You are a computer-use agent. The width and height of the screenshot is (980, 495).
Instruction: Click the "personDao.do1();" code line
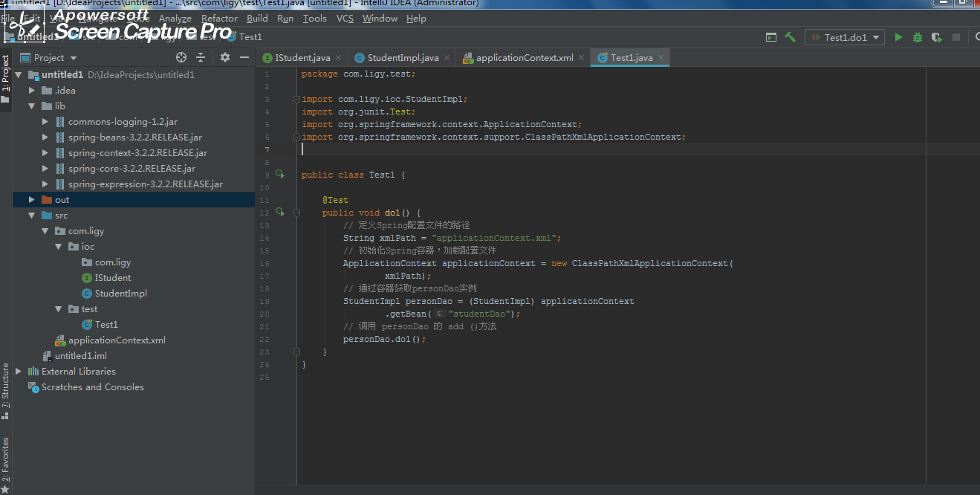click(385, 339)
